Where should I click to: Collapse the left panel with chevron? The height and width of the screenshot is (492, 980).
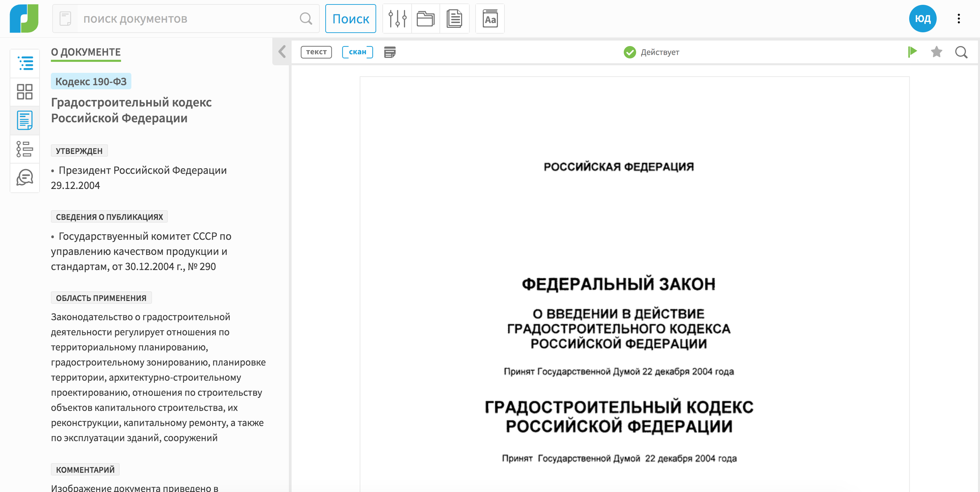coord(282,52)
